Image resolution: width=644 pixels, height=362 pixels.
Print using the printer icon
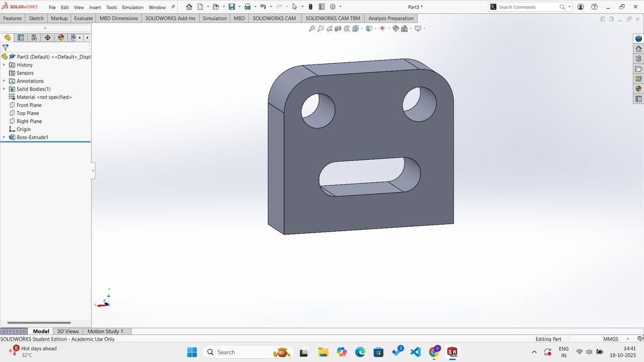click(247, 7)
